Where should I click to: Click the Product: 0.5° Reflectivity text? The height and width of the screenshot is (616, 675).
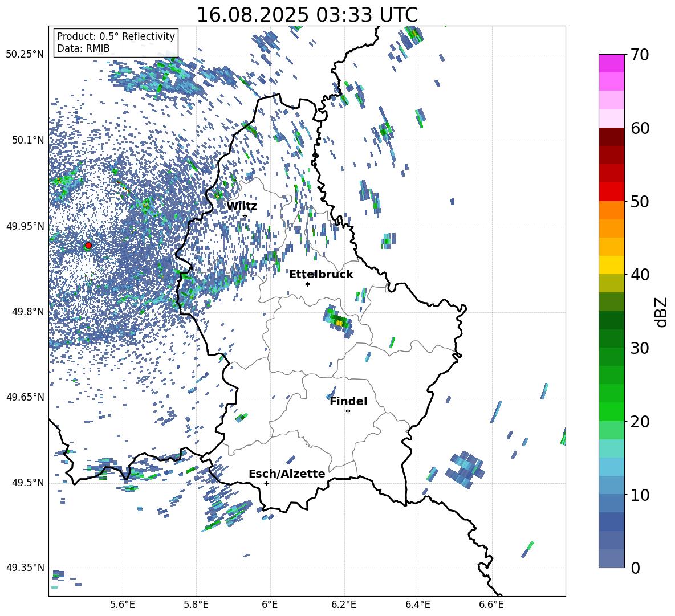click(x=116, y=36)
